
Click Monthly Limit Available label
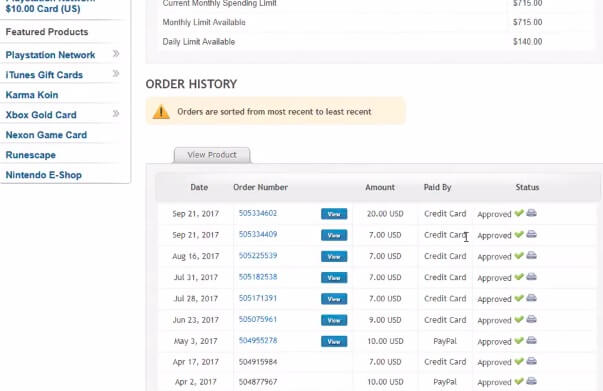point(204,22)
